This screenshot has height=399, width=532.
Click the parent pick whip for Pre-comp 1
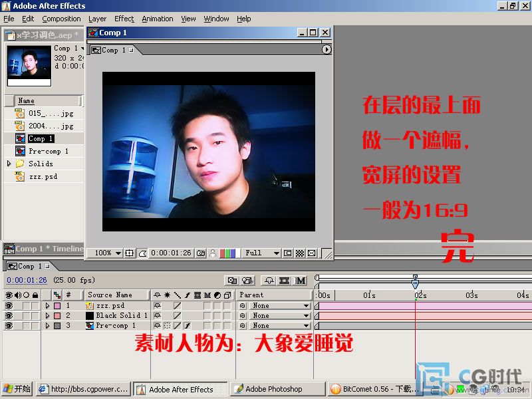(x=242, y=325)
